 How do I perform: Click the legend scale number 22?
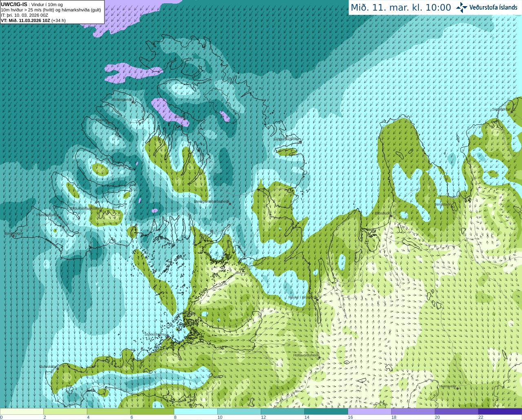481,417
